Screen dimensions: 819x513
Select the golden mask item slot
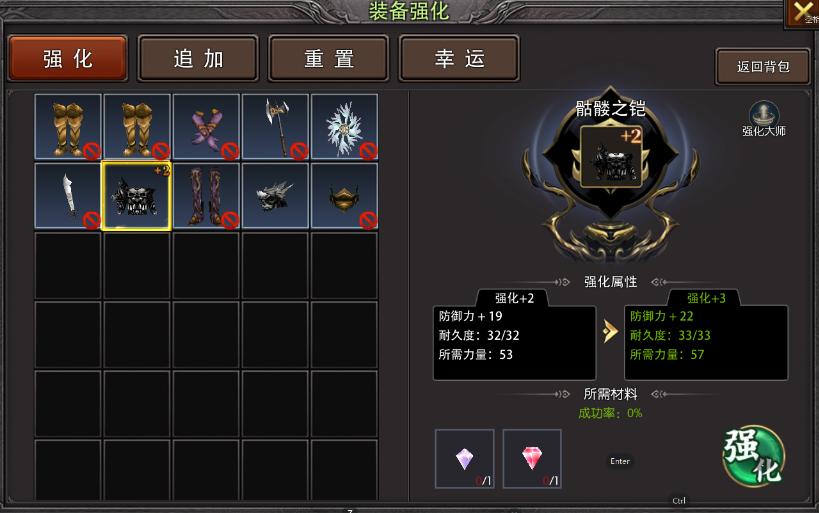click(344, 196)
